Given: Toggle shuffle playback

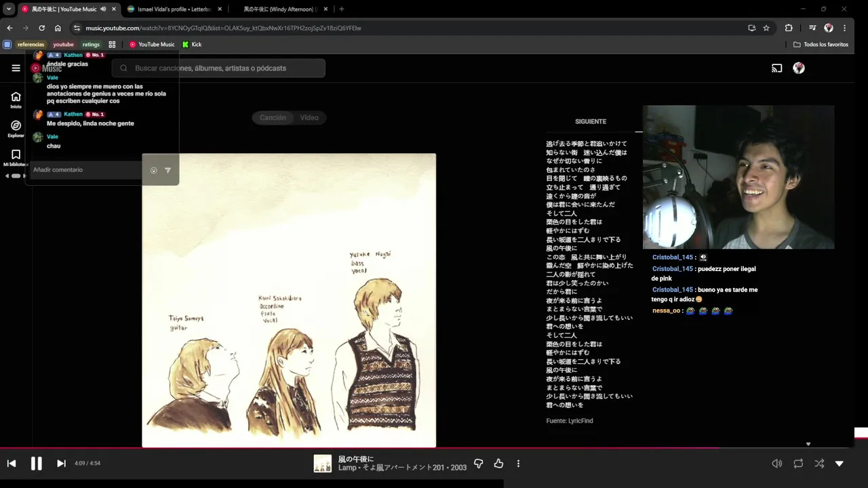Looking at the screenshot, I should pos(819,464).
